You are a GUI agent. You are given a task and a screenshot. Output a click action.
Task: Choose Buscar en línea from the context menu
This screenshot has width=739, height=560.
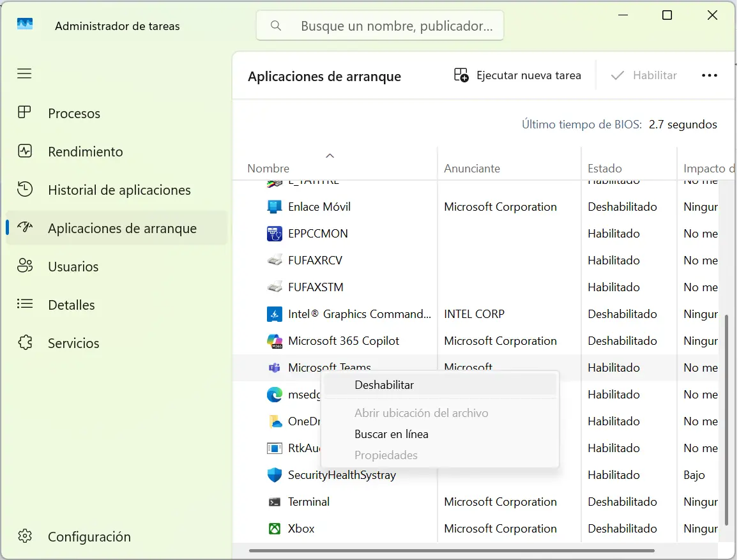(391, 434)
